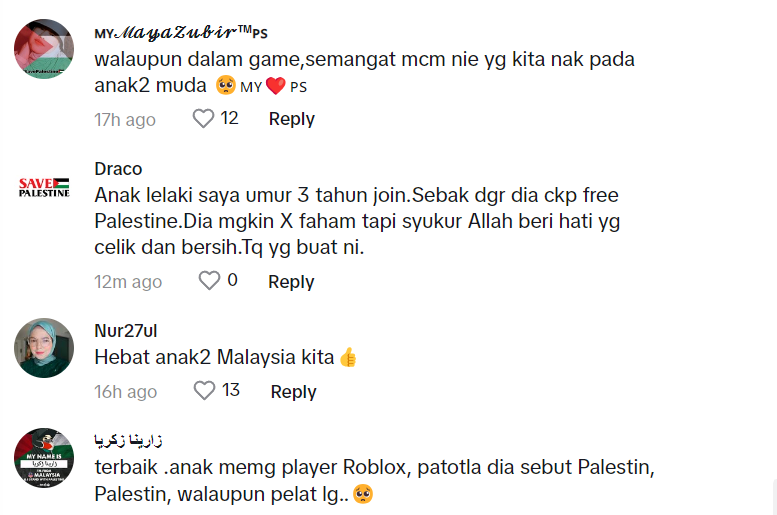This screenshot has height=515, width=777.
Task: Go to Nur27ul's profile name
Action: 126,331
